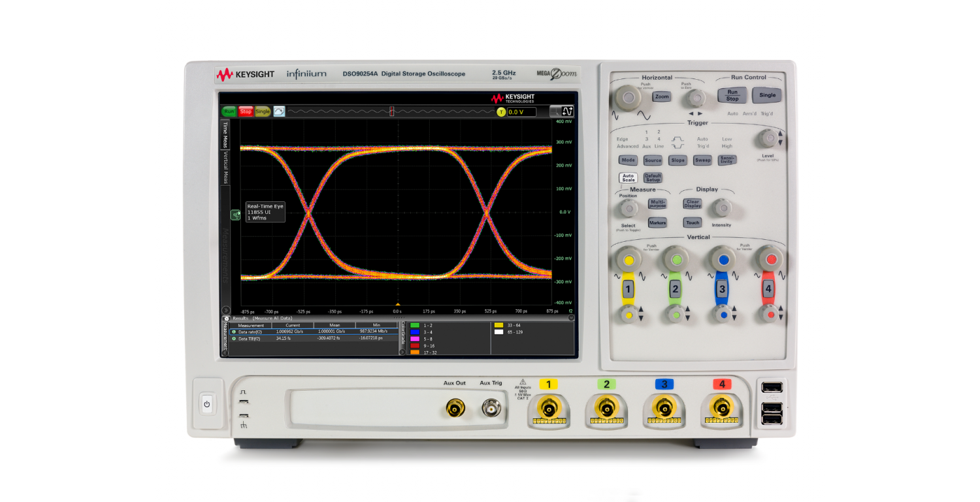Viewport: 980px width, 502px height.
Task: Toggle channel 3 with the blue 3 key
Action: 722,289
